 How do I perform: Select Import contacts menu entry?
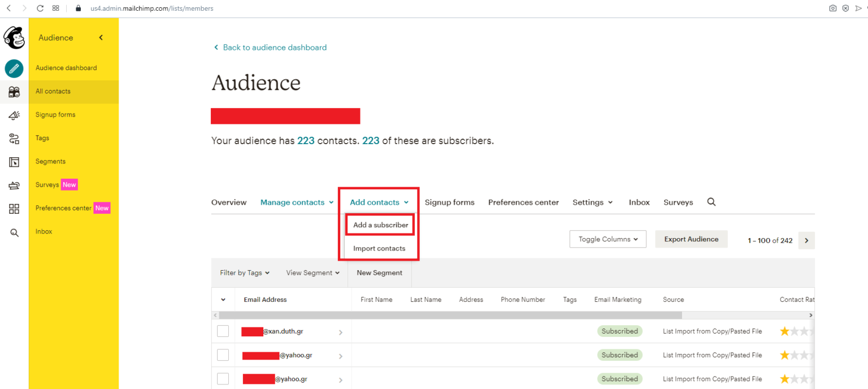pyautogui.click(x=379, y=248)
